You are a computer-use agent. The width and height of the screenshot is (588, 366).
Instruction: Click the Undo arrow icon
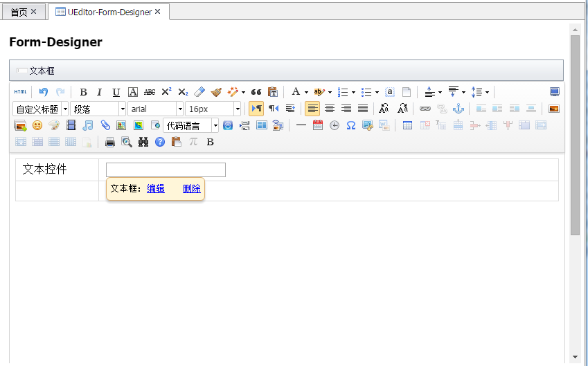pyautogui.click(x=43, y=92)
